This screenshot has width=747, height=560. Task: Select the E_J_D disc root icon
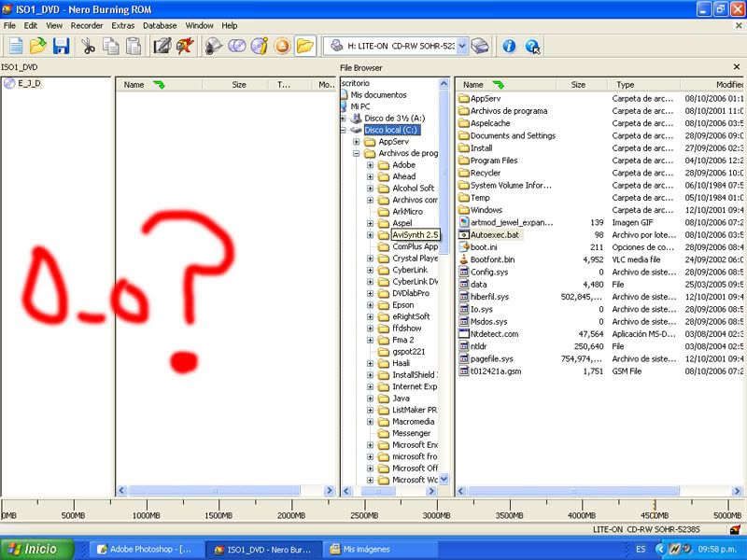coord(9,84)
